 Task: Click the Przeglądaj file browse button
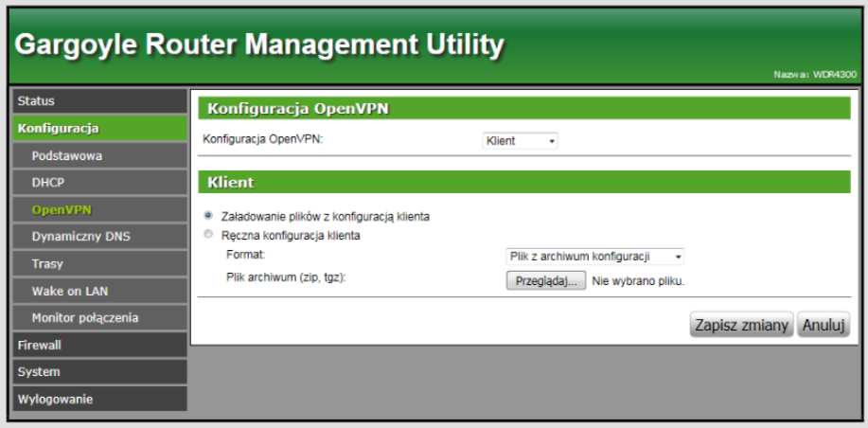[545, 281]
